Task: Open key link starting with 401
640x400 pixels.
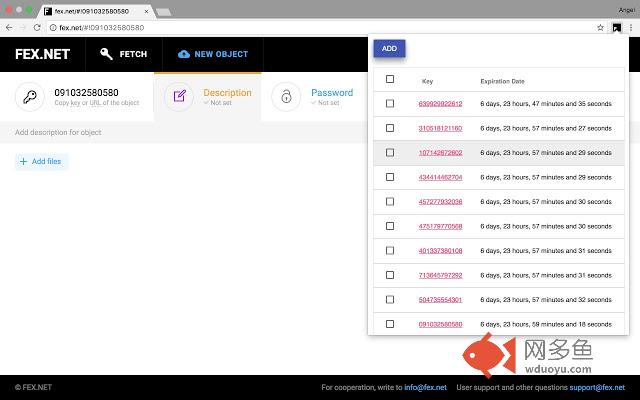Action: (x=440, y=251)
